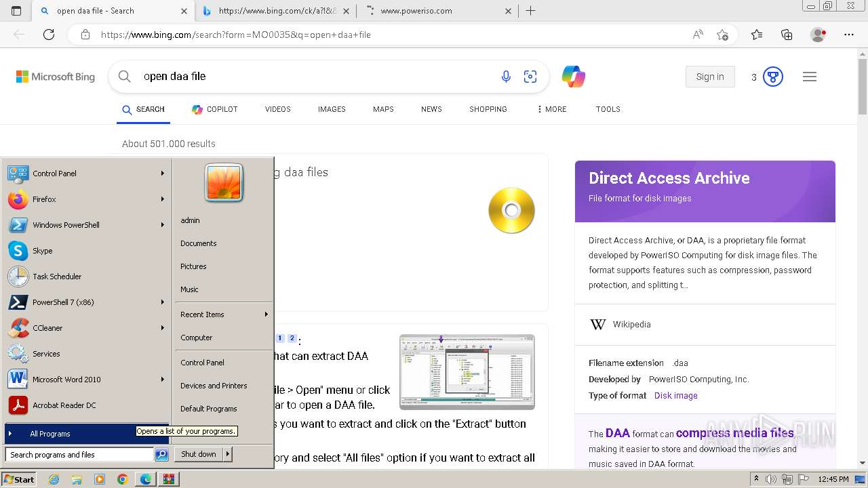Open Devices and Printers
868x488 pixels.
pyautogui.click(x=214, y=386)
